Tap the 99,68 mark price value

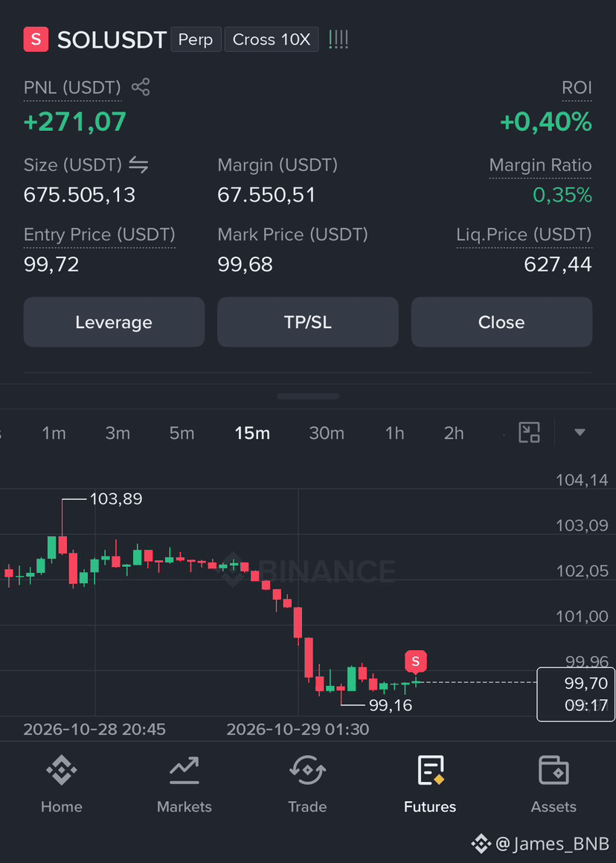[x=245, y=265]
